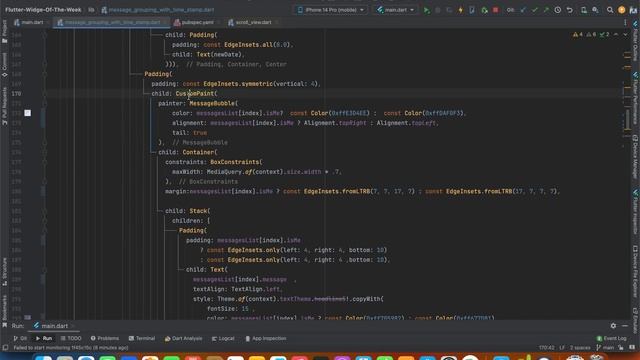Screen dimensions: 640x360
Task: Trigger Flutter Hot Reload lightning icon
Action: click(461, 10)
